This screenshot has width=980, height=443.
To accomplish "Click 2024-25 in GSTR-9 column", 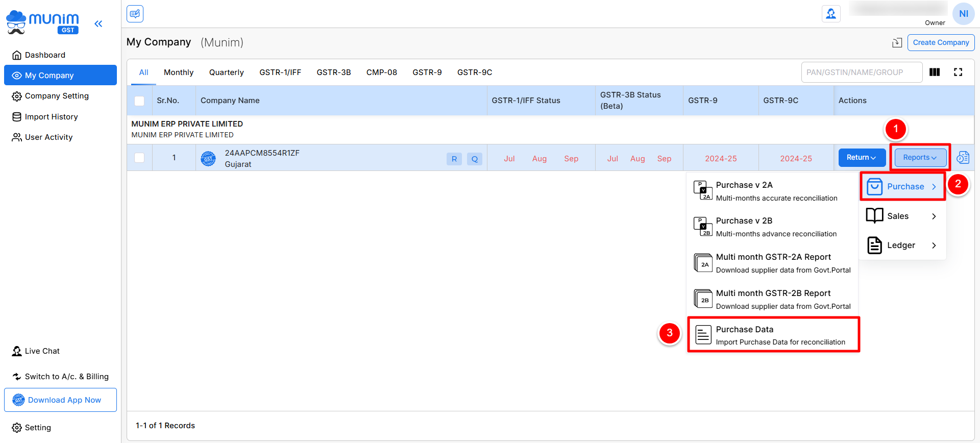I will (x=721, y=159).
